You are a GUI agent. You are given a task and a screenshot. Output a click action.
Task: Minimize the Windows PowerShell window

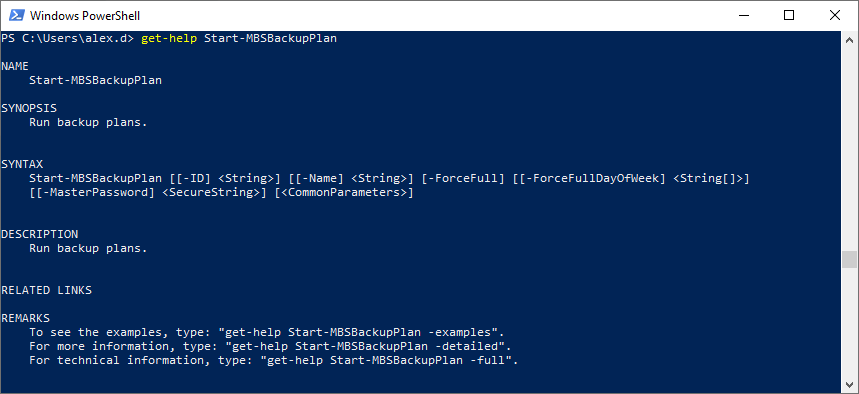[743, 16]
